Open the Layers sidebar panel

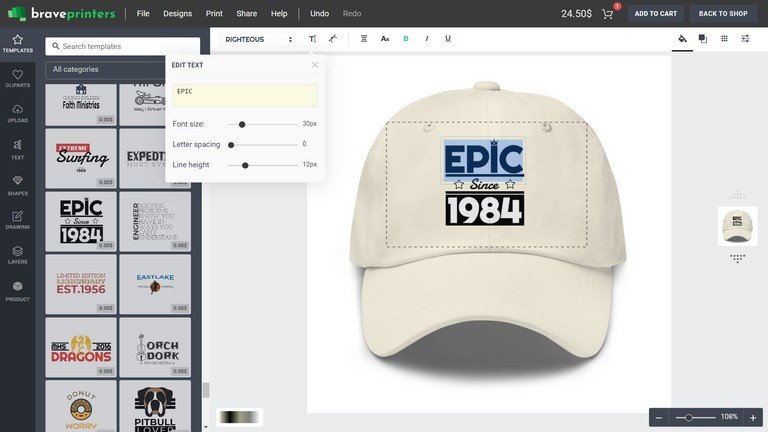click(18, 255)
